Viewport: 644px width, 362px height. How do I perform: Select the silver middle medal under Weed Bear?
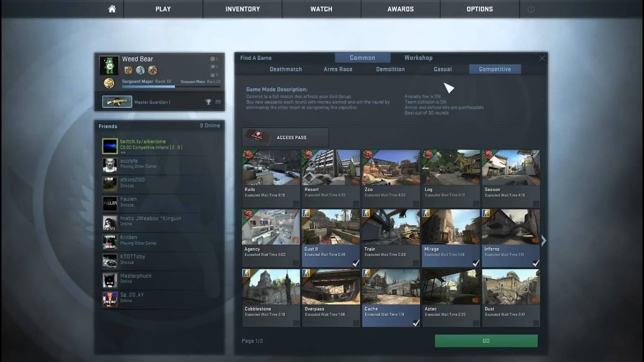tap(140, 70)
